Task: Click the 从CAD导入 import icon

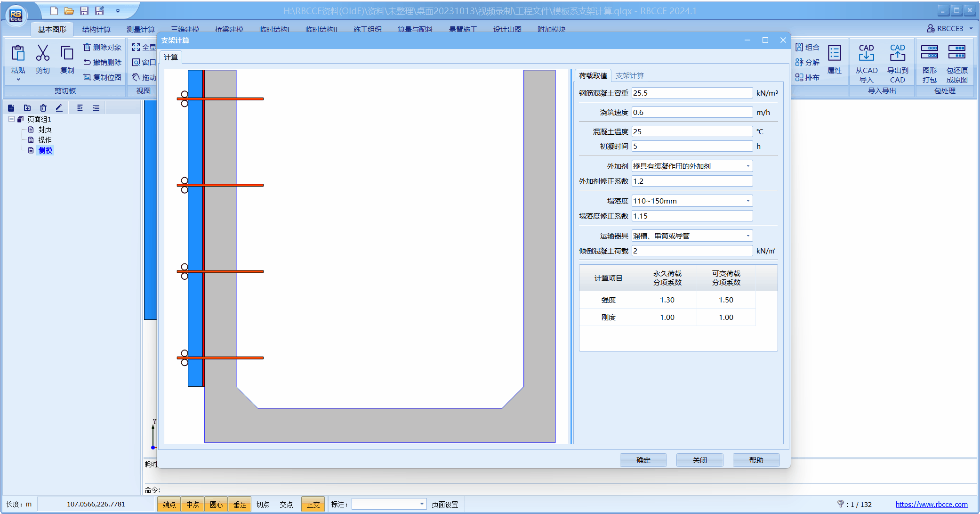Action: 866,53
